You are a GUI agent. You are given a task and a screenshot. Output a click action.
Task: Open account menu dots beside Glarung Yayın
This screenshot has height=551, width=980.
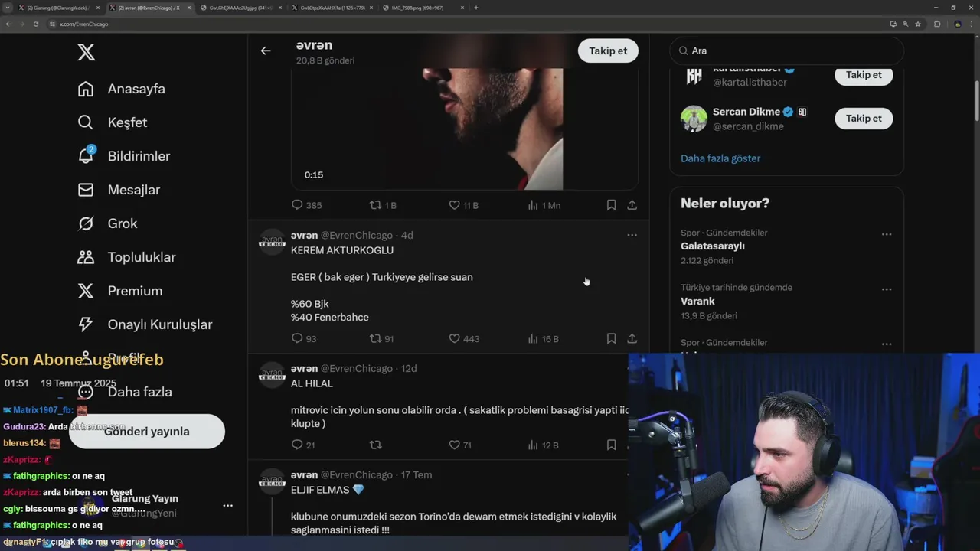227,506
